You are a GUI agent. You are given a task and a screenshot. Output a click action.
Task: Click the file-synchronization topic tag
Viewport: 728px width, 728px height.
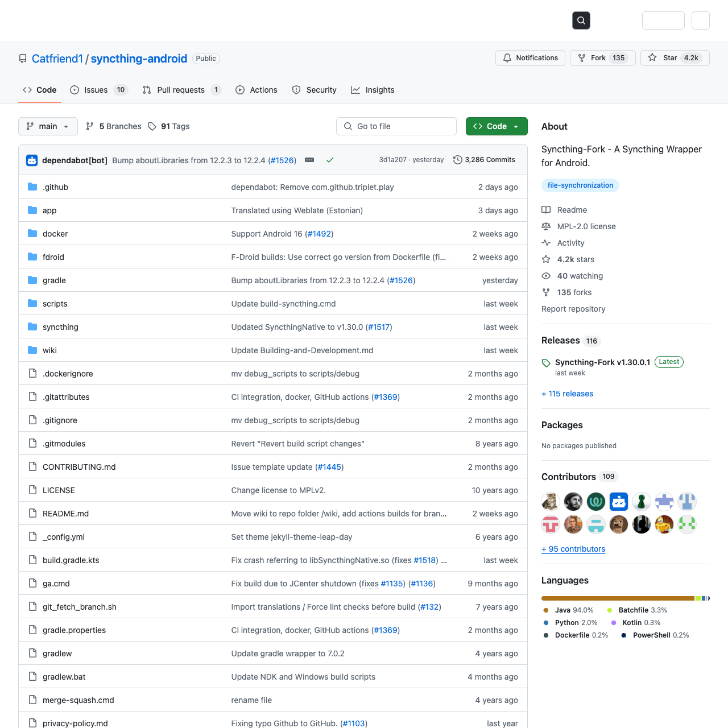pos(580,185)
